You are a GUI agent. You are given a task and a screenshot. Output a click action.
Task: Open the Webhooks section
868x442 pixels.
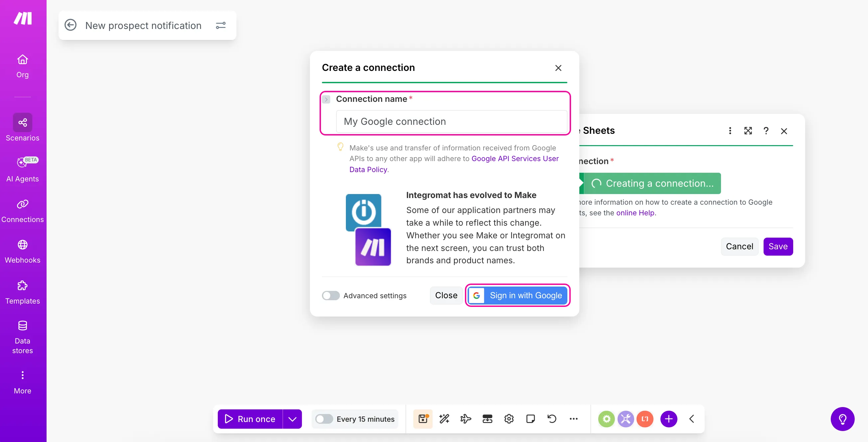(23, 251)
